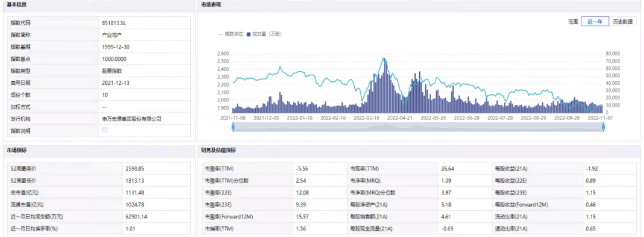The image size is (644, 237).
Task: Grab the left handle of chart range slider
Action: pos(233,128)
